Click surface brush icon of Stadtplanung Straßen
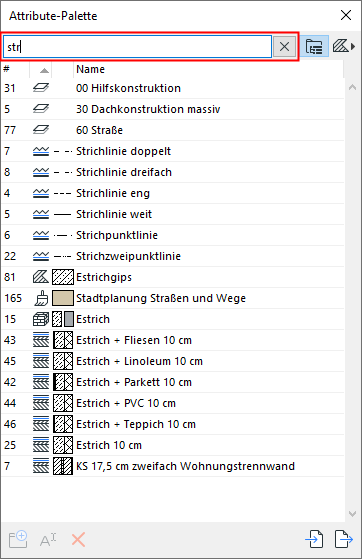Screen dimensions: 362x559 [x=41, y=298]
